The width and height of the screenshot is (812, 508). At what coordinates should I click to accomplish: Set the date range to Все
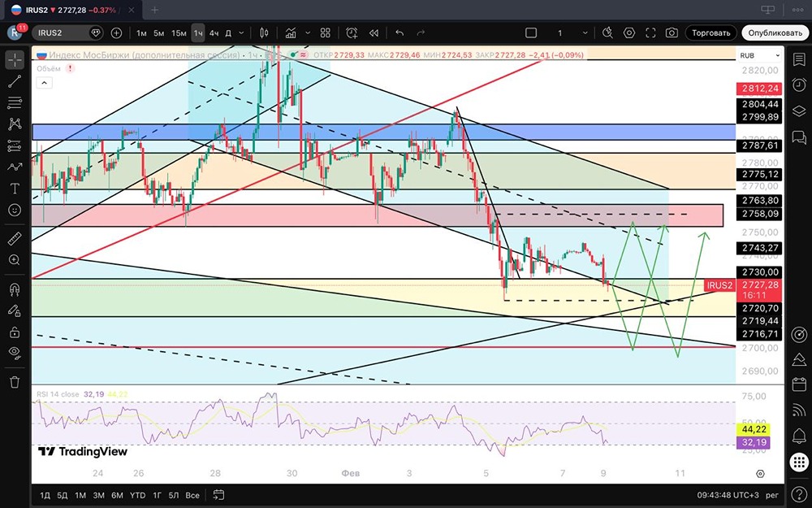192,495
